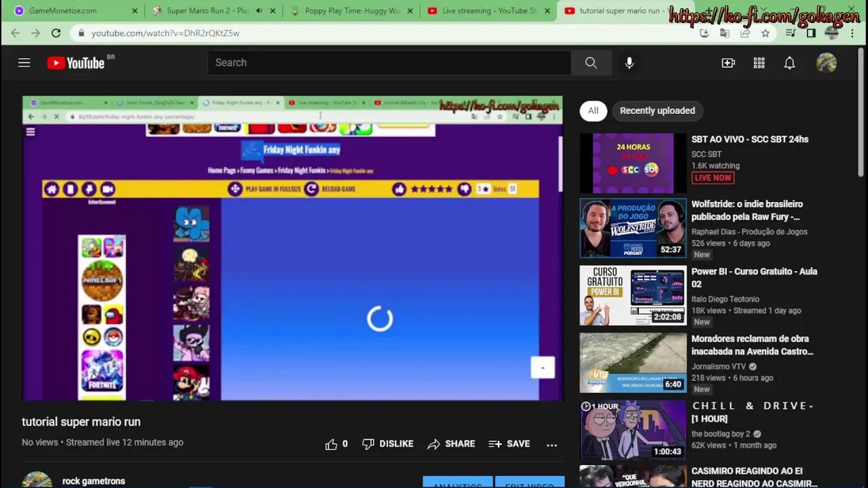Open the YouTube apps grid
This screenshot has width=868, height=488.
click(759, 63)
